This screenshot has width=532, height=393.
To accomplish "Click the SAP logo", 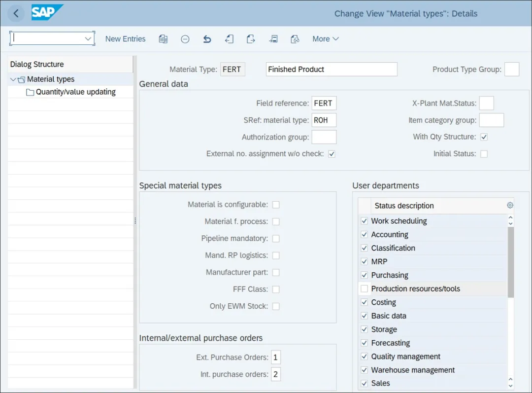I will (47, 12).
